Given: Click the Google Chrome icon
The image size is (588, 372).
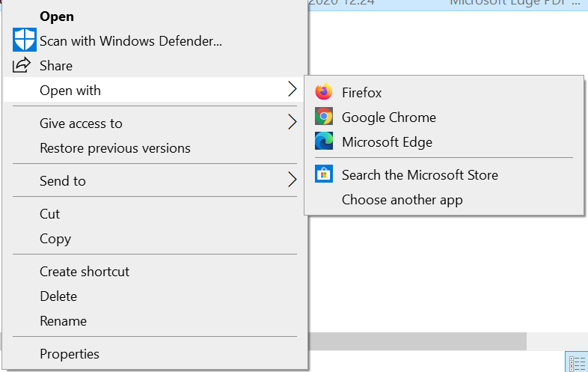Looking at the screenshot, I should 324,117.
